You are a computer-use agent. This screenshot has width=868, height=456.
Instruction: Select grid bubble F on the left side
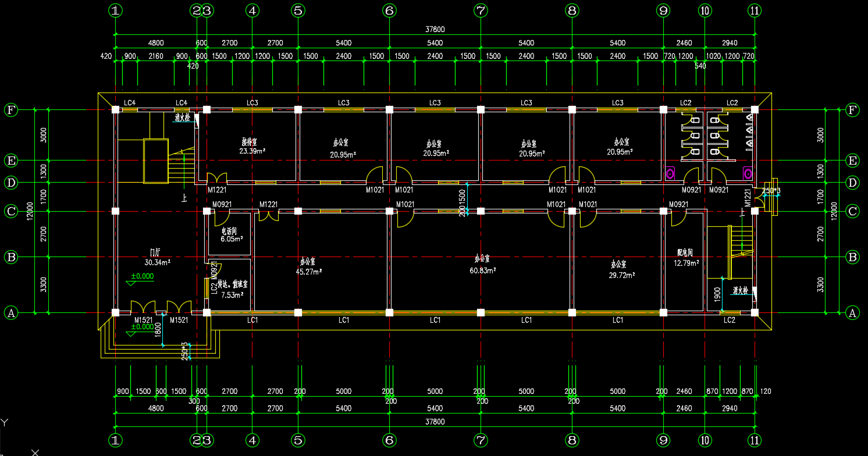coord(10,110)
